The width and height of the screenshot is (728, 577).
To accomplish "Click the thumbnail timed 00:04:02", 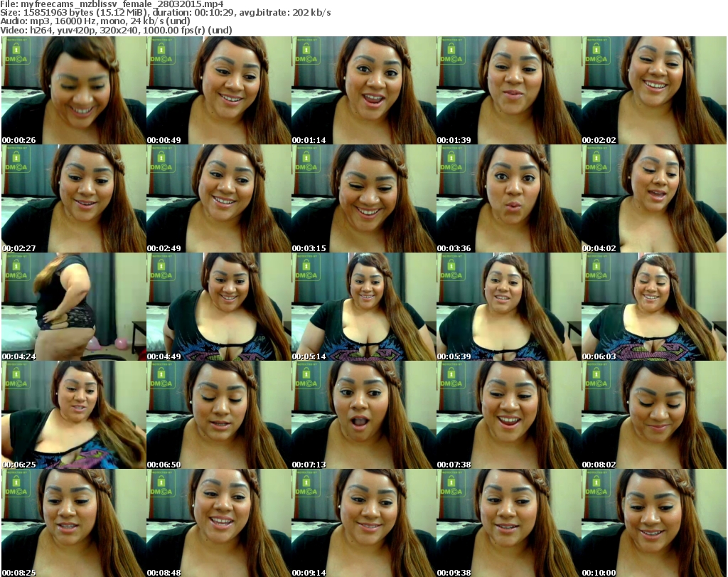I will pos(654,198).
